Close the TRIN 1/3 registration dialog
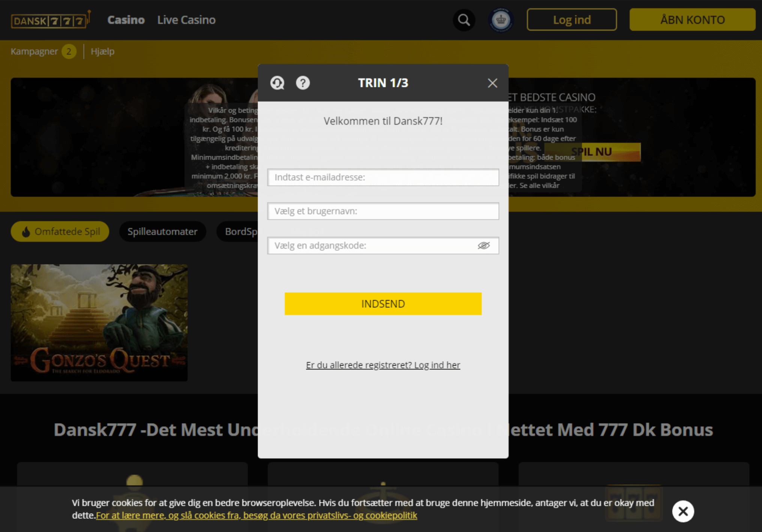 click(492, 83)
